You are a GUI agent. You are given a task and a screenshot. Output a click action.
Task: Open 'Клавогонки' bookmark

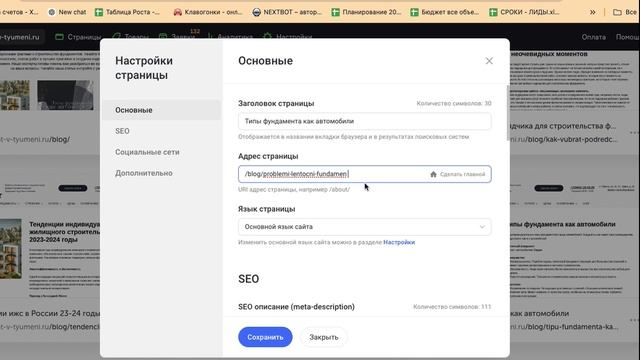[208, 12]
